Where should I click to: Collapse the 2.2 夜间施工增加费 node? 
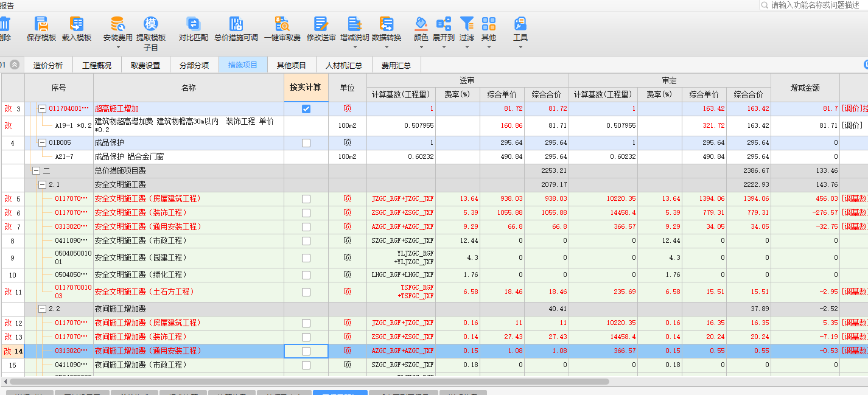tap(43, 309)
